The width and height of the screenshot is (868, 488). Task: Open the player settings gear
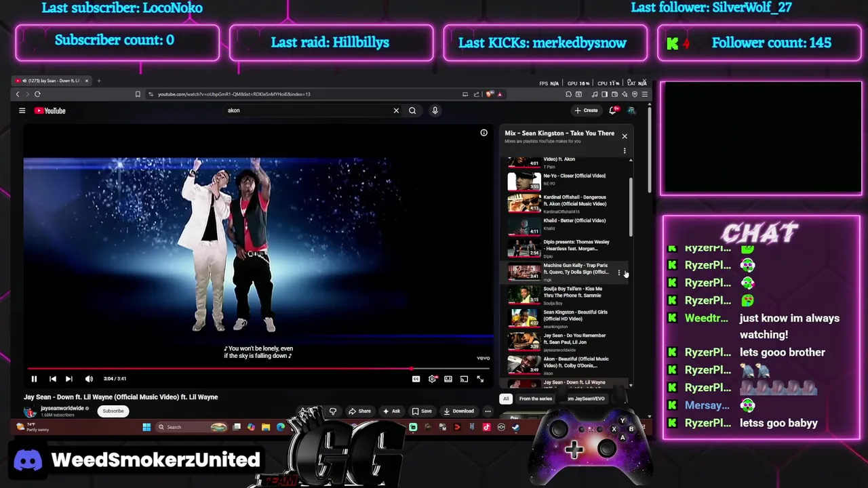(432, 379)
